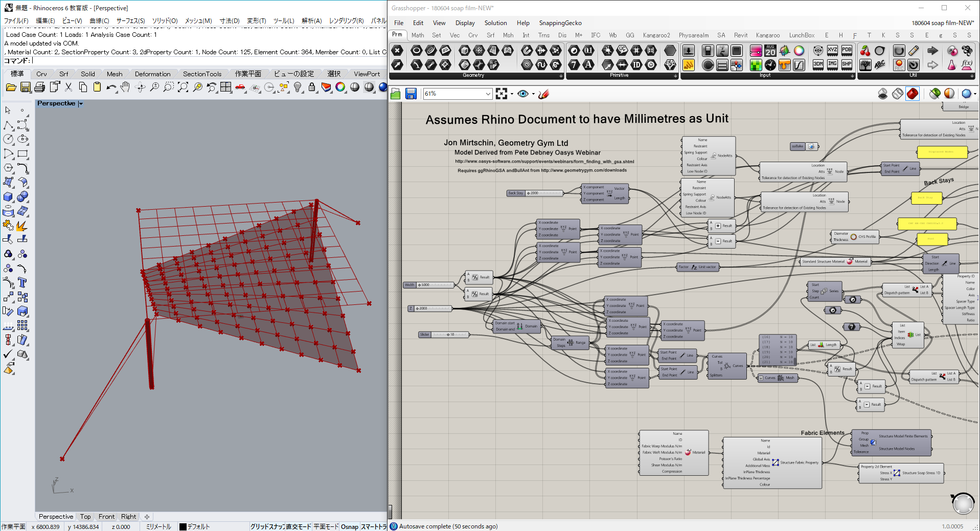Image resolution: width=980 pixels, height=531 pixels.
Task: Toggle shaded preview red cylinder button
Action: tap(913, 94)
